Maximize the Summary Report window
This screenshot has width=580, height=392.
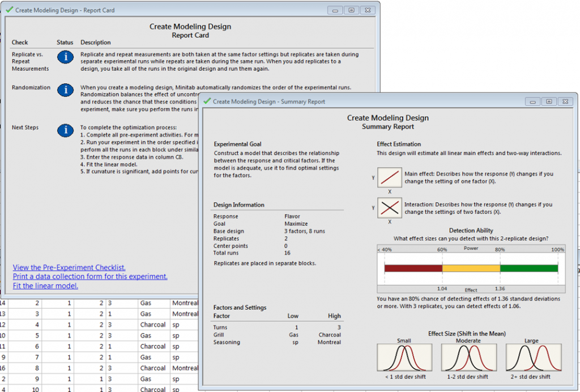click(x=549, y=102)
